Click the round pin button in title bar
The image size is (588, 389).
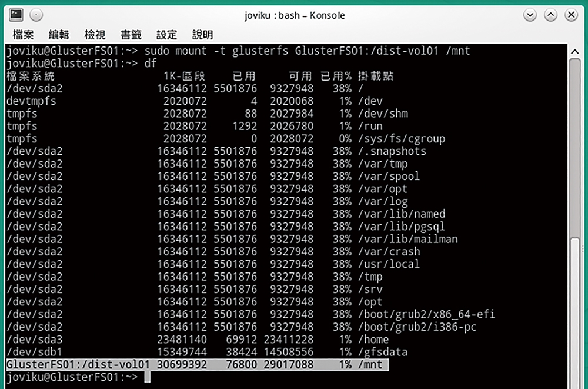pos(36,15)
